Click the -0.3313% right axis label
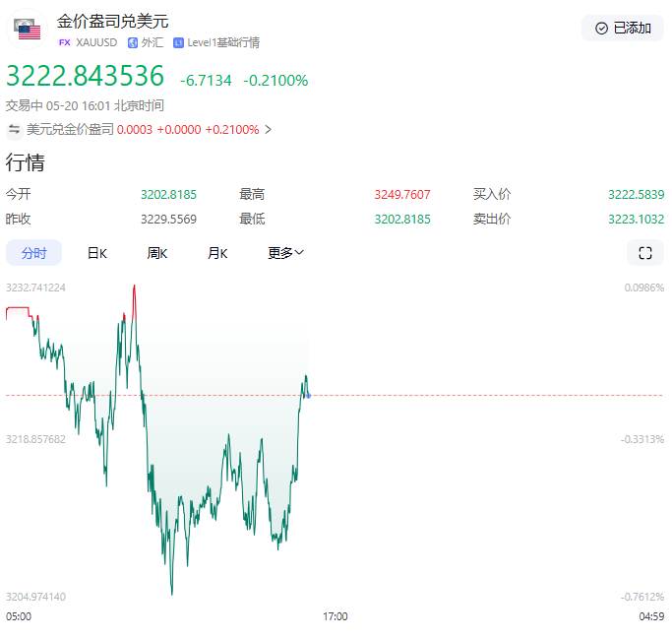The image size is (672, 639). tap(642, 439)
